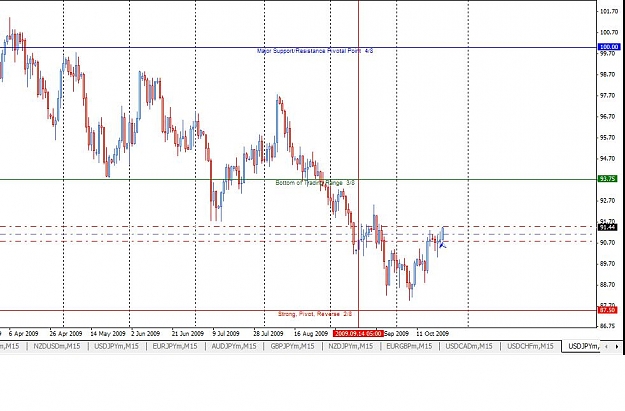625x411 pixels.
Task: Click the red 2009.09.14 05:00 crosshair time label
Action: pos(358,334)
